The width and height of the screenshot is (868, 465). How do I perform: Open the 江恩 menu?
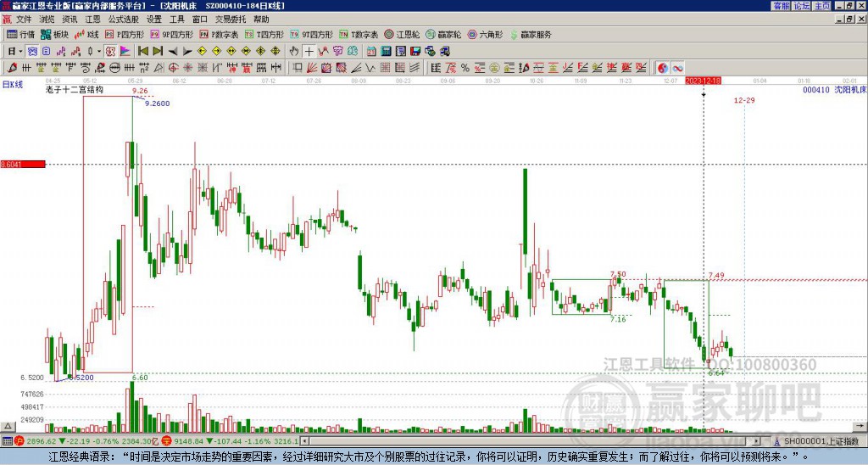93,20
